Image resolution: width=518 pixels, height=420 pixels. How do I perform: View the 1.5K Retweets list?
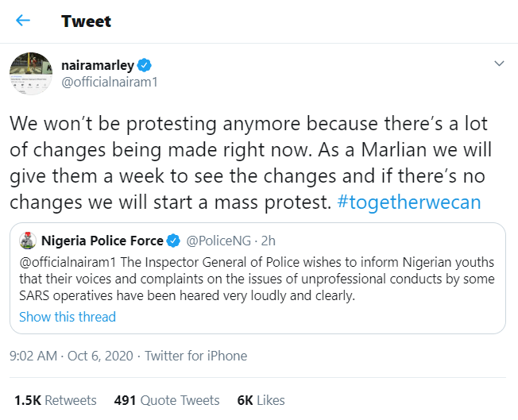pyautogui.click(x=56, y=400)
